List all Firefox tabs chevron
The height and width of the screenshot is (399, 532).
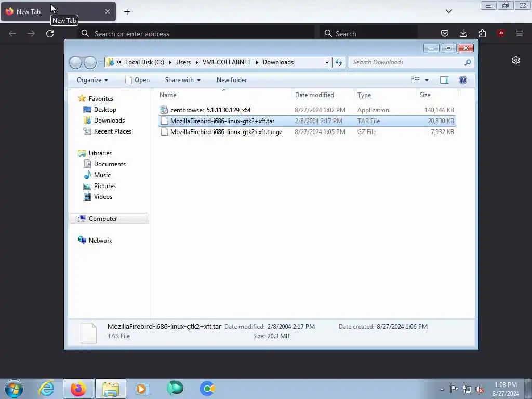pyautogui.click(x=448, y=11)
